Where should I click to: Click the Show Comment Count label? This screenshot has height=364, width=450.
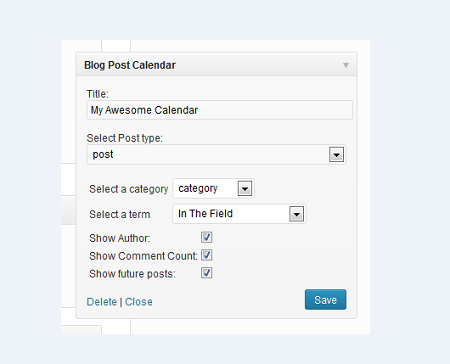click(143, 256)
